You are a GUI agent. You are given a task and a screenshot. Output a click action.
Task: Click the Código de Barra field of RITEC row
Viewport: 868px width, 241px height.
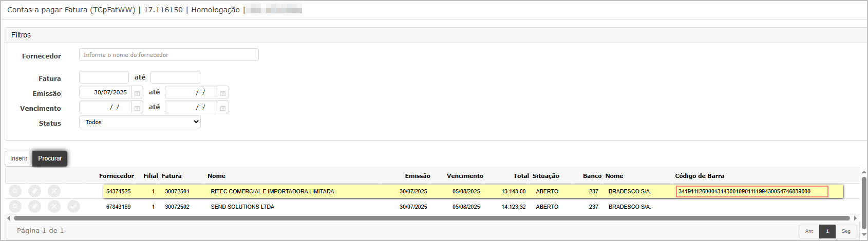752,192
